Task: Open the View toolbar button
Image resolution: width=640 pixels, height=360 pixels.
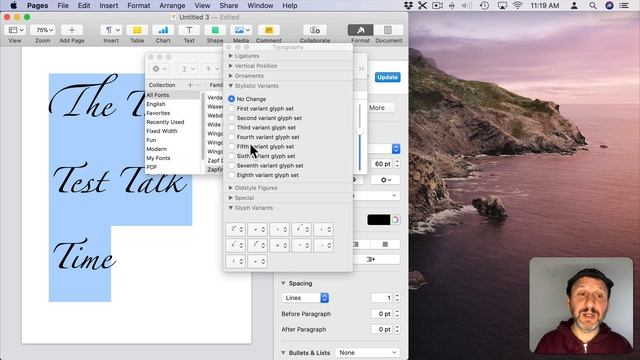Action: pyautogui.click(x=16, y=30)
